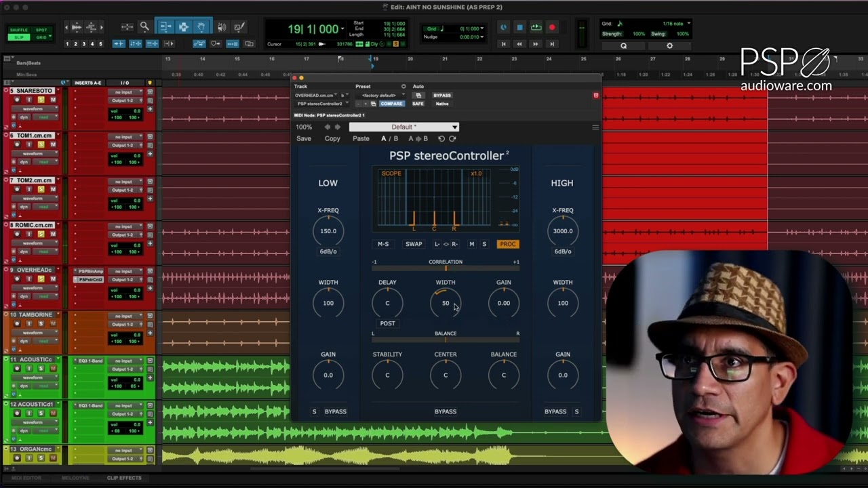Select the Grabber hand tool
The image size is (868, 488).
pos(201,27)
